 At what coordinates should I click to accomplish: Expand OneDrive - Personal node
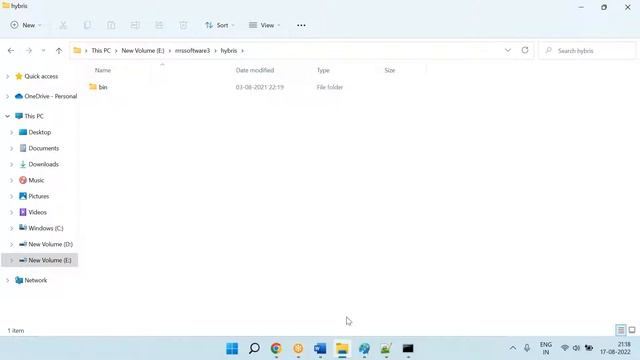[7, 96]
